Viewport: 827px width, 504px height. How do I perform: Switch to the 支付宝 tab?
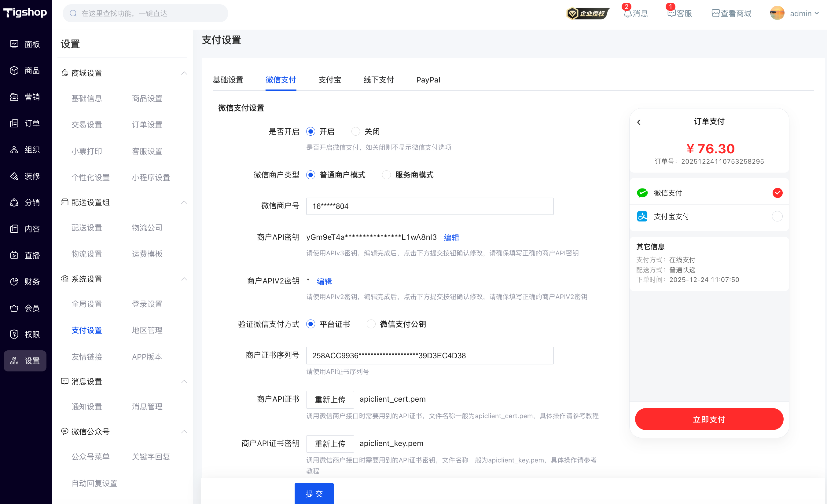[329, 80]
